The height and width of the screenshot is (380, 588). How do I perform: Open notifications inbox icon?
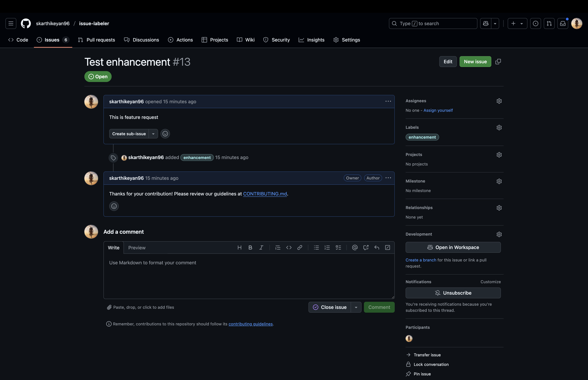pos(563,23)
